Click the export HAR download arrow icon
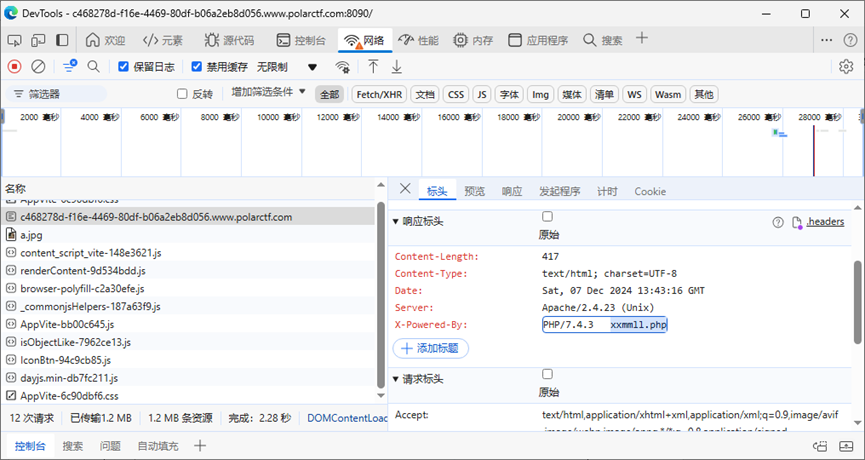865x460 pixels. click(x=396, y=67)
